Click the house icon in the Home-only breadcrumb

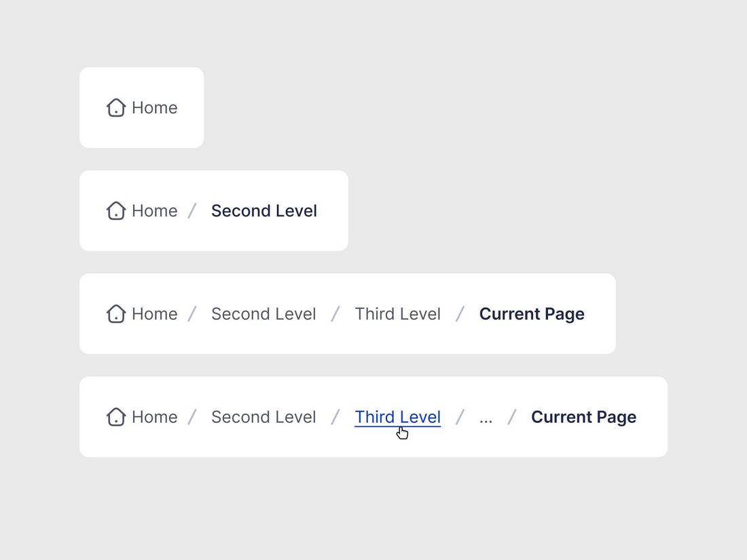(115, 107)
